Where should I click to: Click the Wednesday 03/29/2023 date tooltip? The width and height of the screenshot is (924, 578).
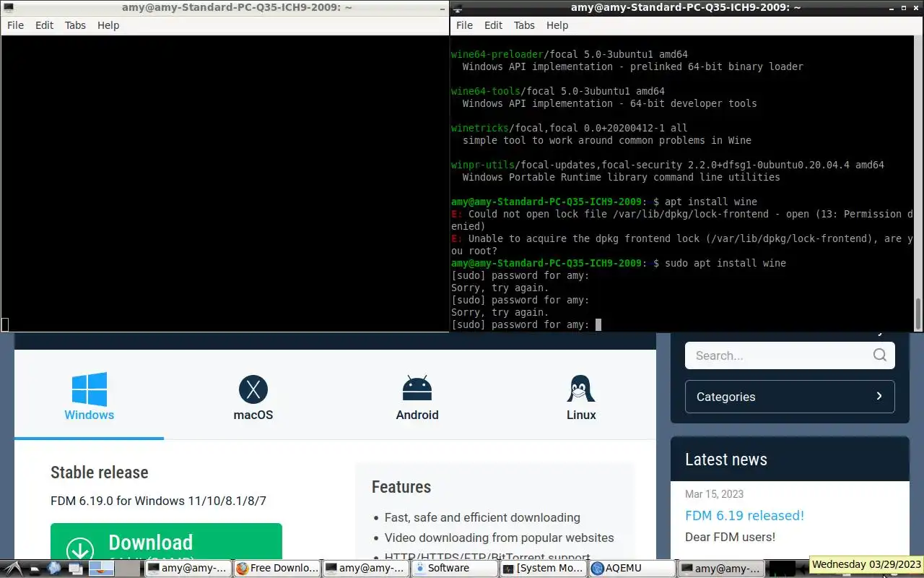tap(867, 564)
